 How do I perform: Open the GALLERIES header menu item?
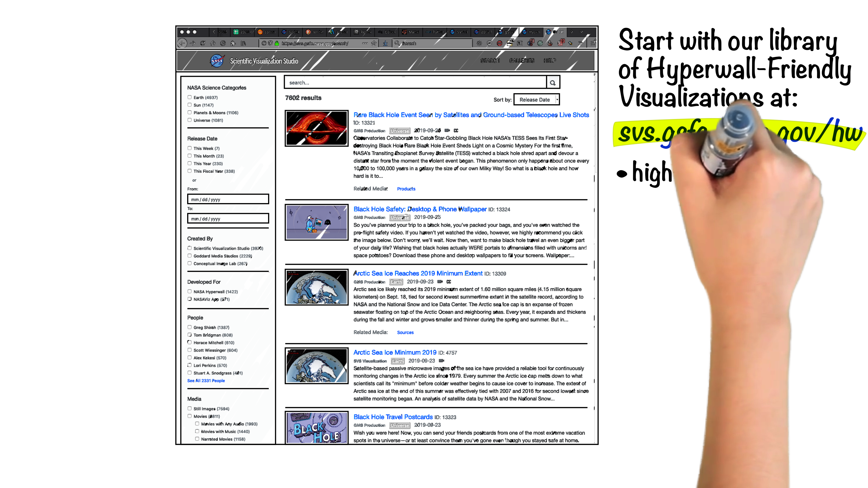coord(522,61)
